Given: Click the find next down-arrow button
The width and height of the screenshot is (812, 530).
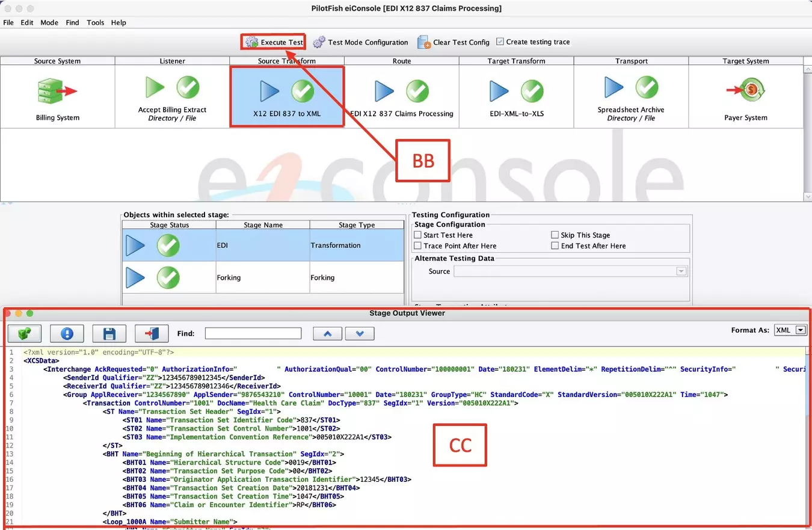Looking at the screenshot, I should [360, 333].
